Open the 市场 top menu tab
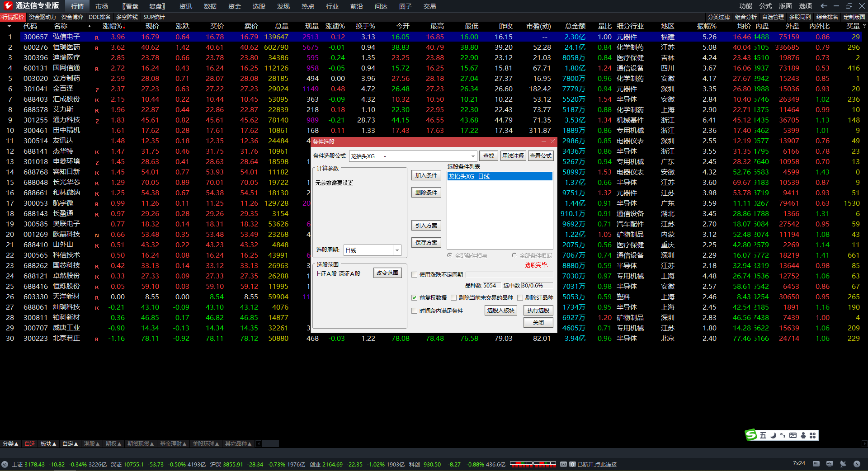Screen dimensions: 868x471 [x=102, y=6]
